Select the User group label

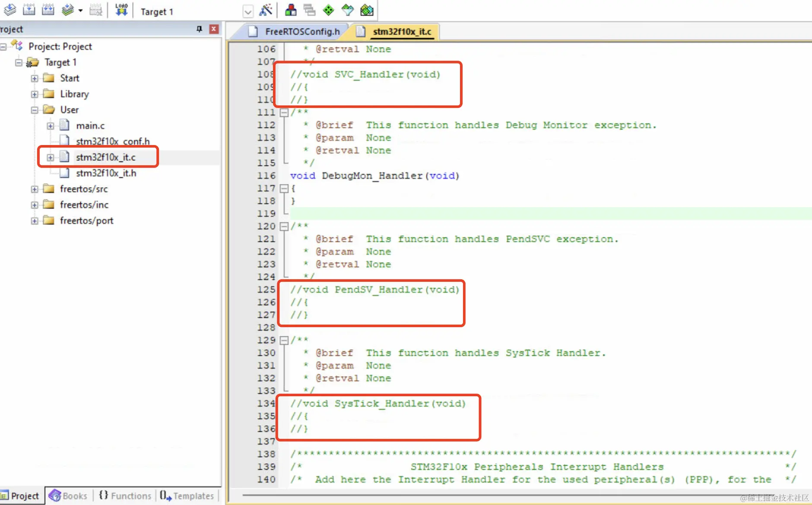[x=69, y=110]
